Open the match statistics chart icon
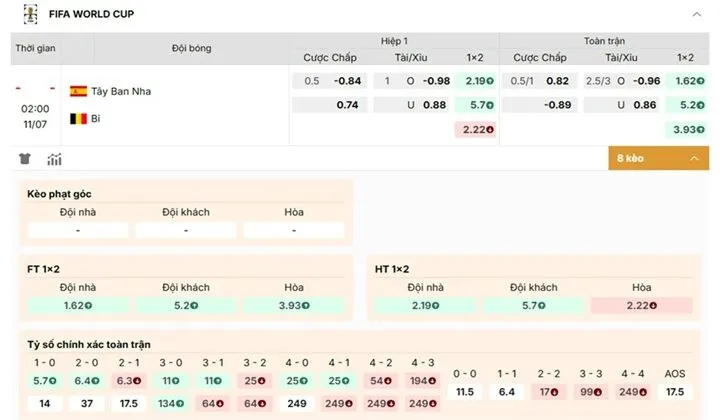 click(54, 159)
